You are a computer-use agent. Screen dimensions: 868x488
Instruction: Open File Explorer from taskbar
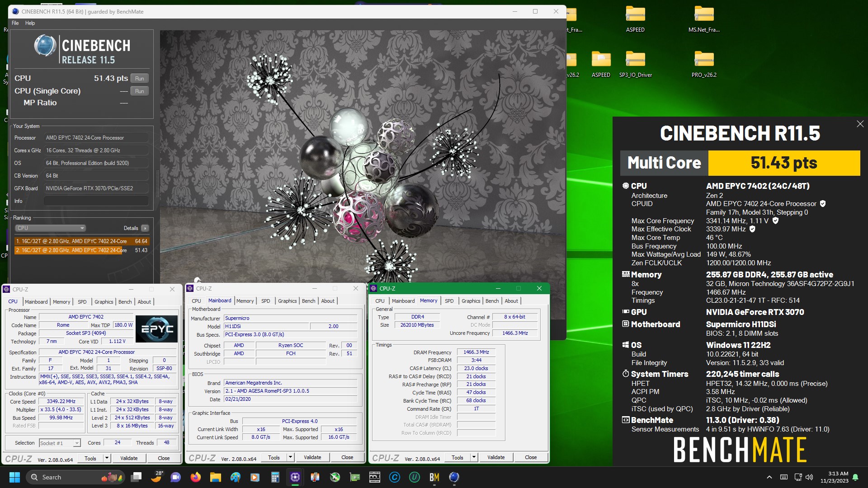[x=215, y=477]
